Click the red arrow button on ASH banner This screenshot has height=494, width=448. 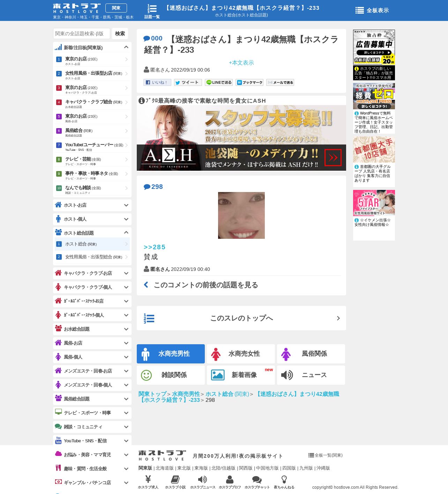point(333,158)
